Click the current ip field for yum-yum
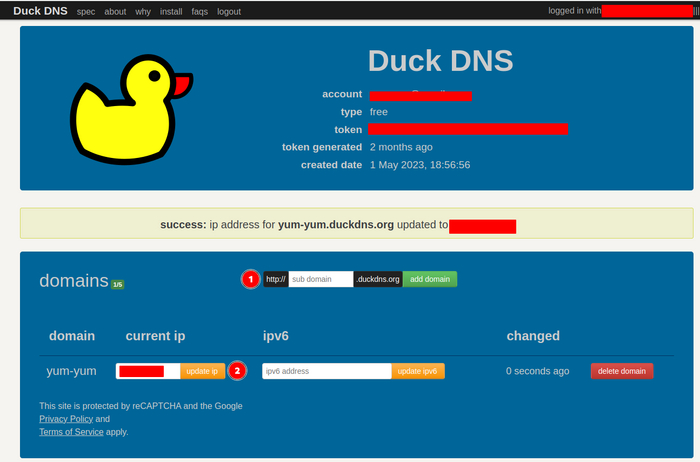The width and height of the screenshot is (700, 462). (148, 371)
